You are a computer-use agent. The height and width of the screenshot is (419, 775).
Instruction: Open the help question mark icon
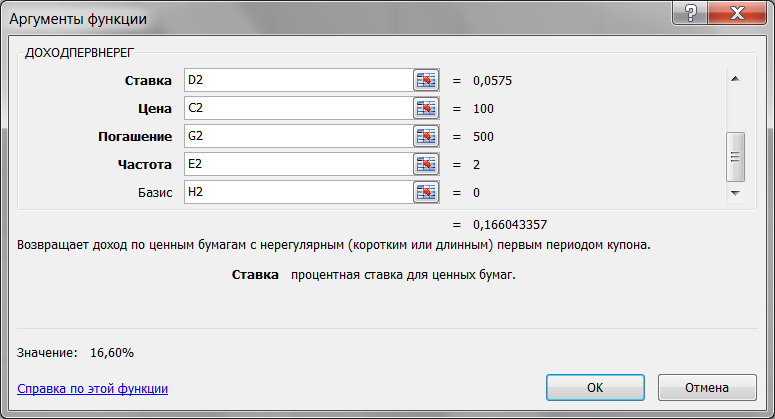(690, 13)
